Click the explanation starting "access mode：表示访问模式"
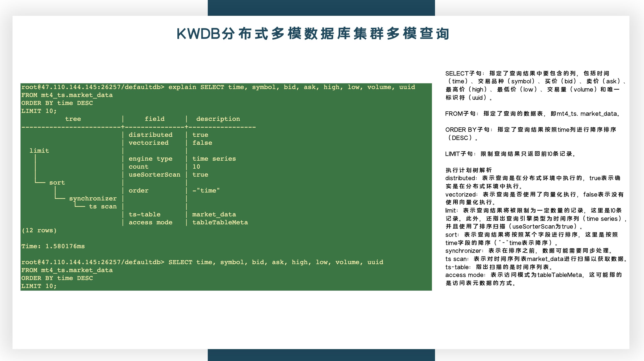Image resolution: width=644 pixels, height=361 pixels. click(x=533, y=279)
